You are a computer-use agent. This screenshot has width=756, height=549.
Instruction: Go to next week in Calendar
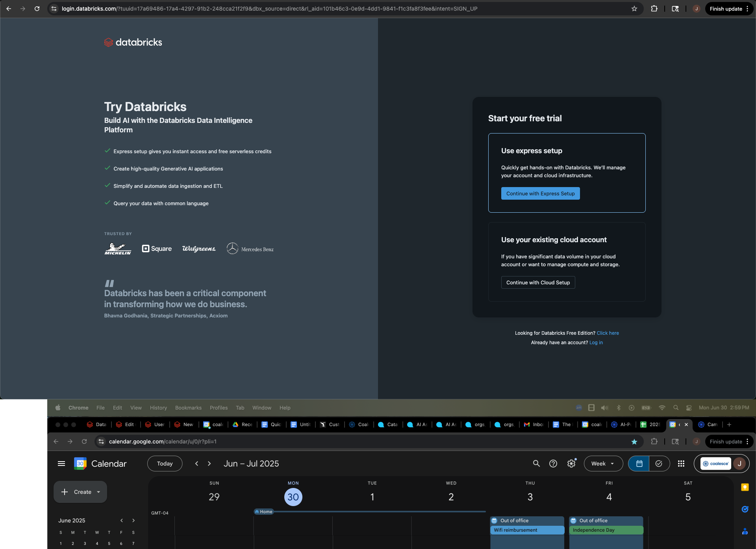coord(209,464)
